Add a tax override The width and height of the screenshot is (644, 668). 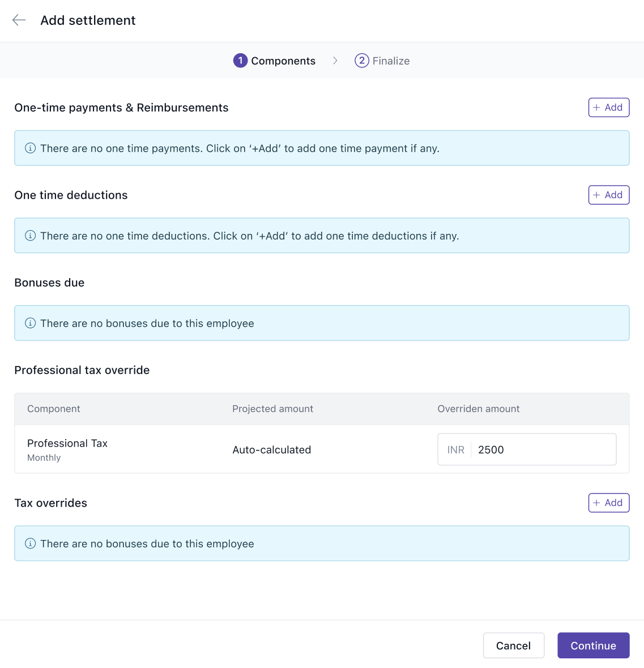point(609,503)
